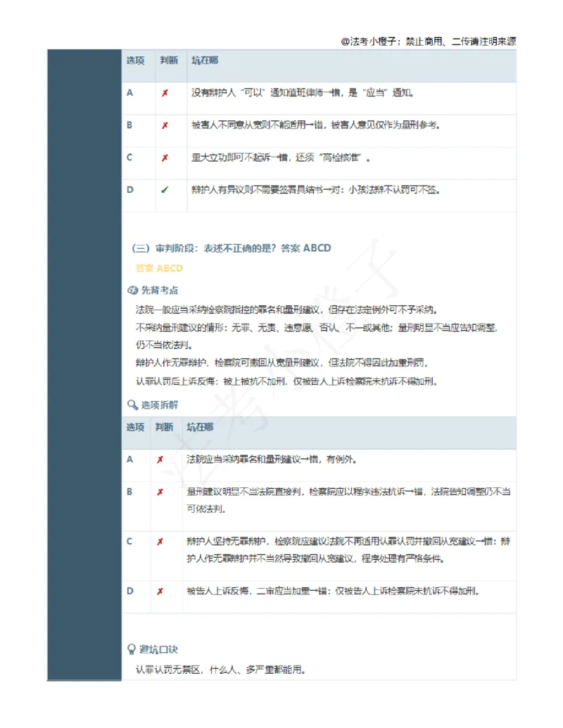563x728 pixels.
Task: Click the 先背考点 section title
Action: click(159, 290)
